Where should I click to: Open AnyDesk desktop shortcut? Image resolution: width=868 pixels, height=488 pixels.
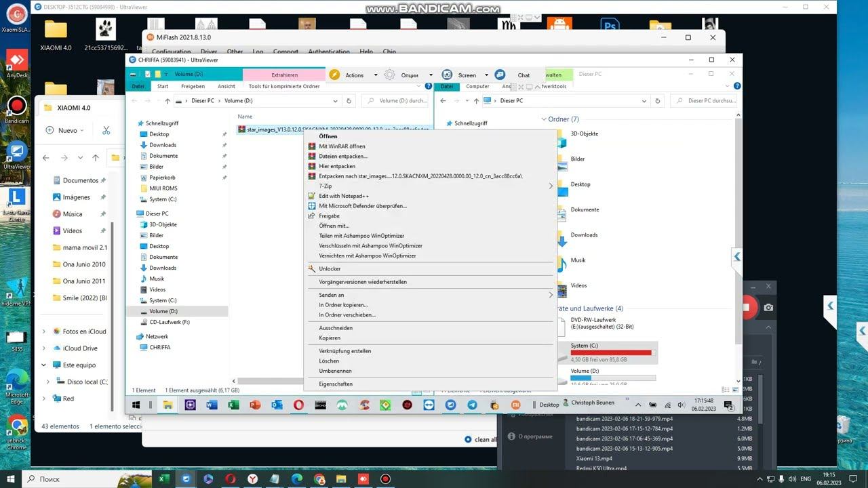pos(17,64)
